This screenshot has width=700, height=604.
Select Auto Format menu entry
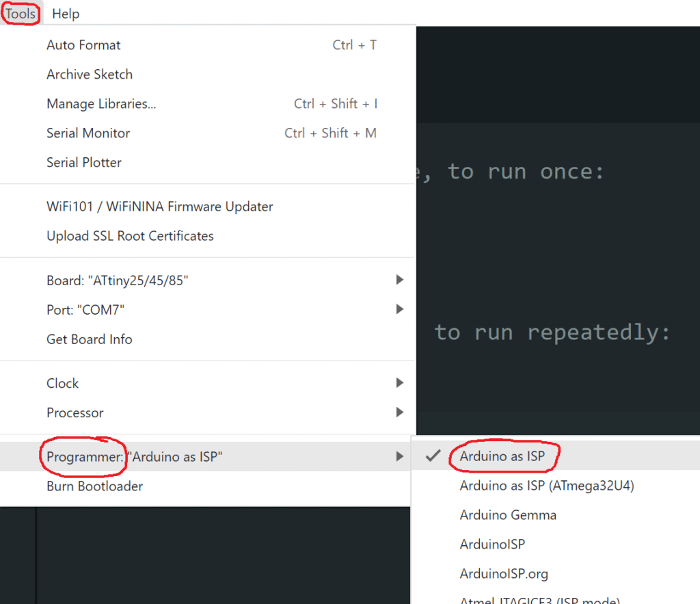click(x=83, y=45)
